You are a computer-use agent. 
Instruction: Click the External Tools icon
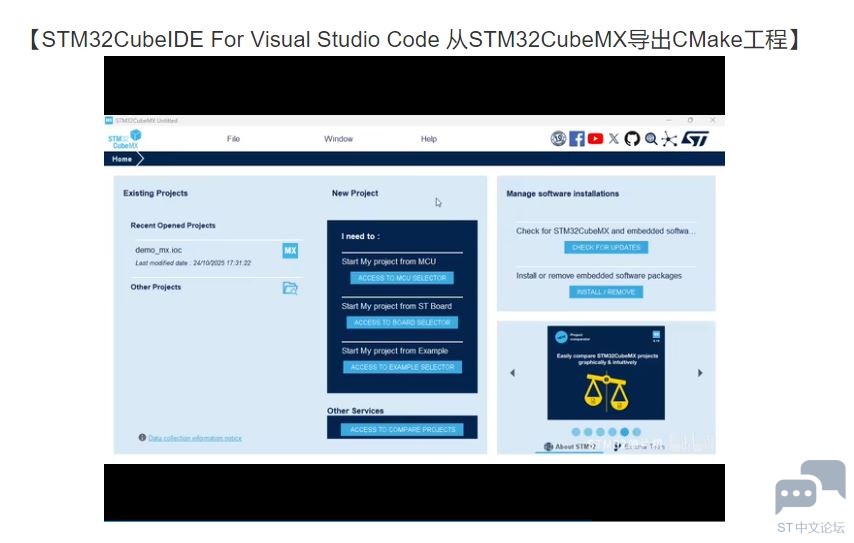click(x=617, y=447)
